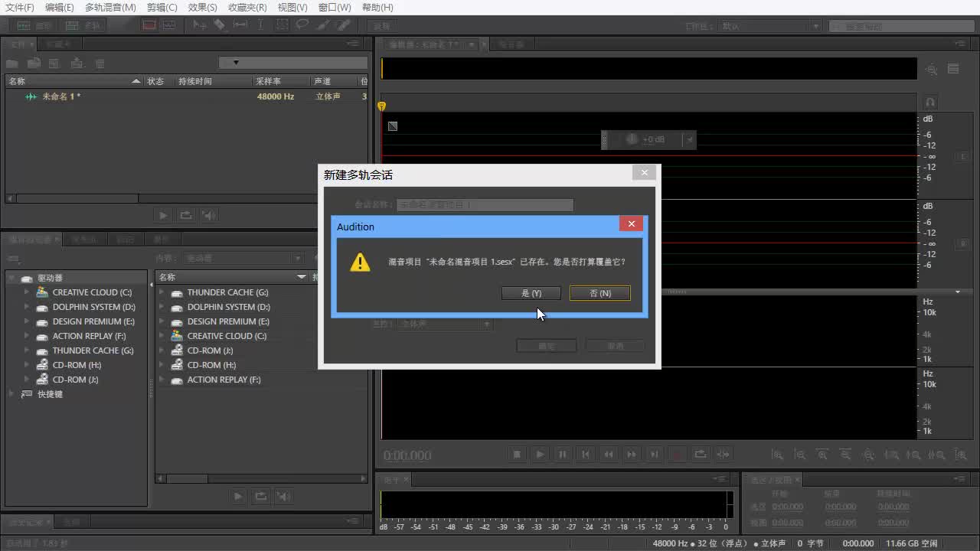980x551 pixels.
Task: Toggle auto-play in the Files panel
Action: coord(208,215)
